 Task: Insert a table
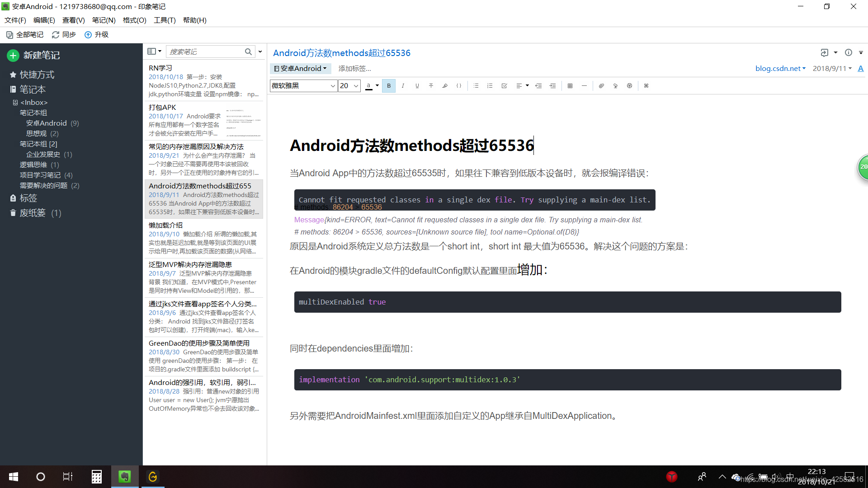tap(570, 86)
